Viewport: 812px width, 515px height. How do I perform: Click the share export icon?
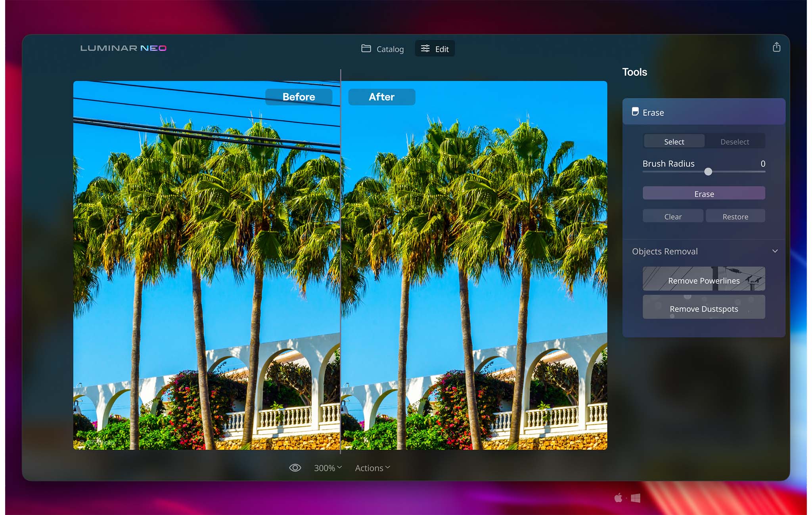point(776,48)
